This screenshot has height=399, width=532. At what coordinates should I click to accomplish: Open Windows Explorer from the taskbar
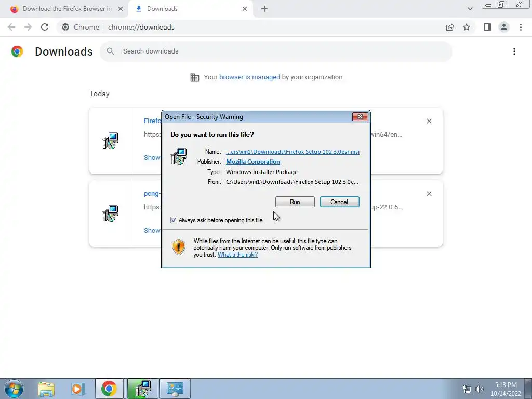coord(46,389)
